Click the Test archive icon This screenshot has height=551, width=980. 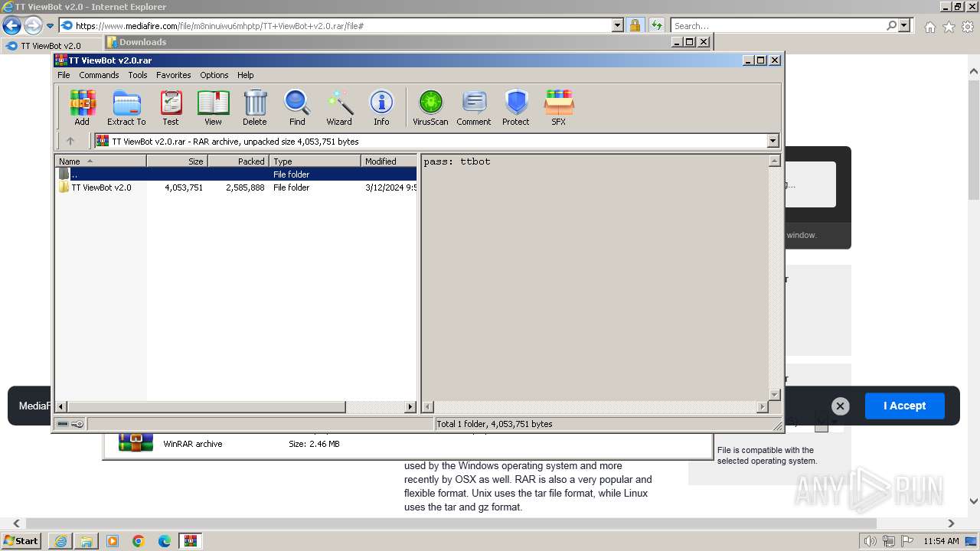pos(171,107)
